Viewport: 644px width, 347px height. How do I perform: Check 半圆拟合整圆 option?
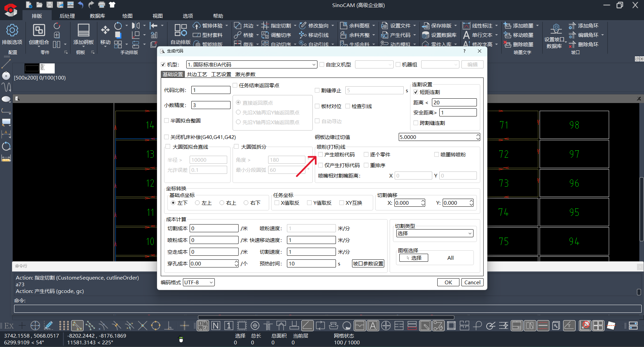click(x=166, y=120)
